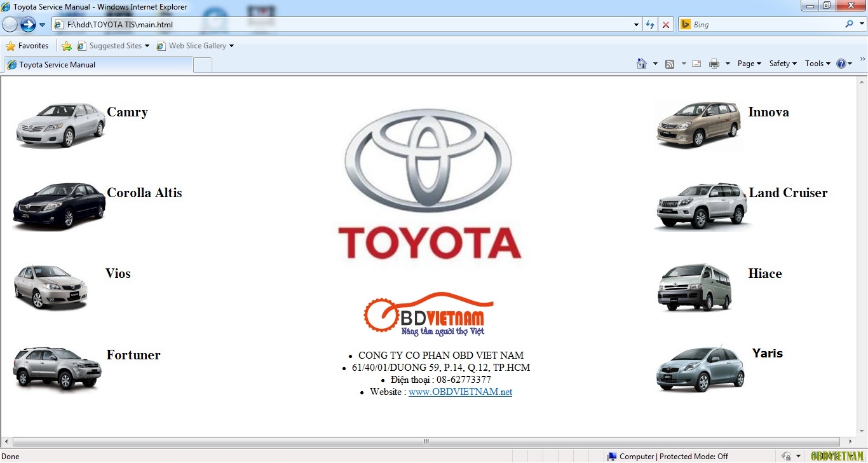868x463 pixels.
Task: Click the Yaris car image
Action: click(x=700, y=369)
